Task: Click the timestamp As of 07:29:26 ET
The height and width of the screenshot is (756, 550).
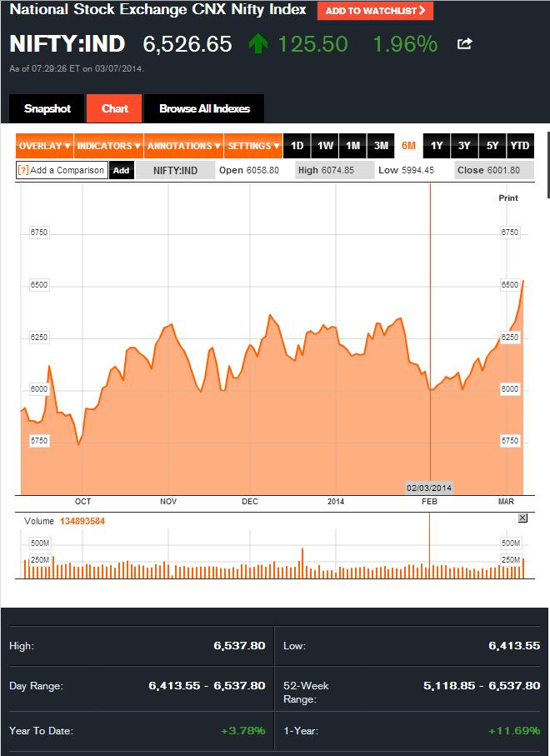Action: [x=76, y=68]
